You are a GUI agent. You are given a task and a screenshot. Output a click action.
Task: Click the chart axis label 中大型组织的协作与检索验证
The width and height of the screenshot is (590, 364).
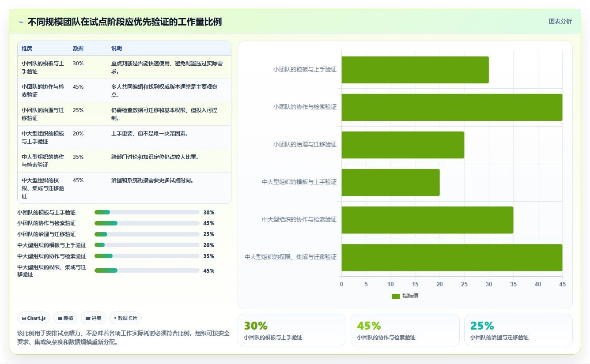point(299,219)
